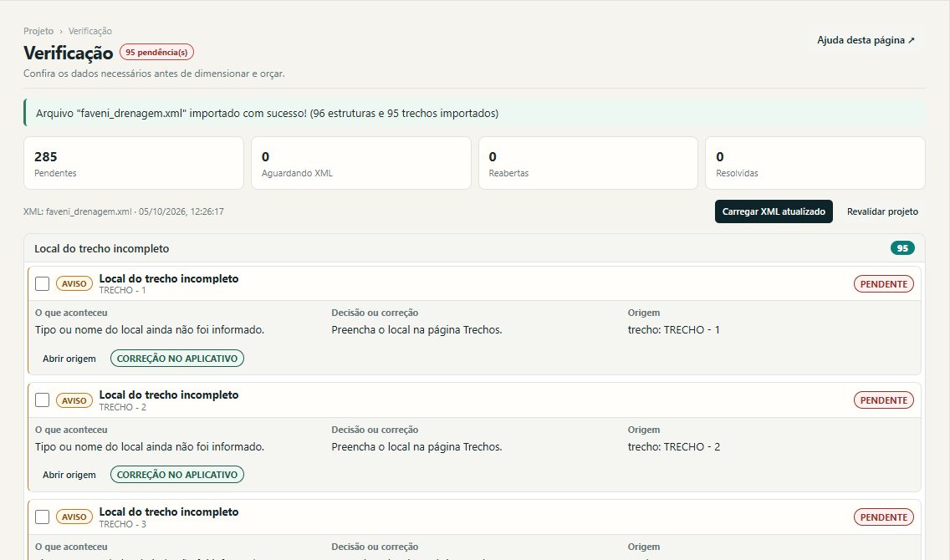Check the checkbox for TRECHO - 3
Screen dimensions: 950x560
(42, 517)
